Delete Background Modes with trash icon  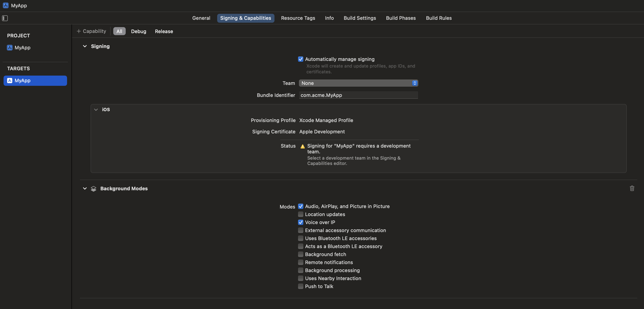[632, 189]
